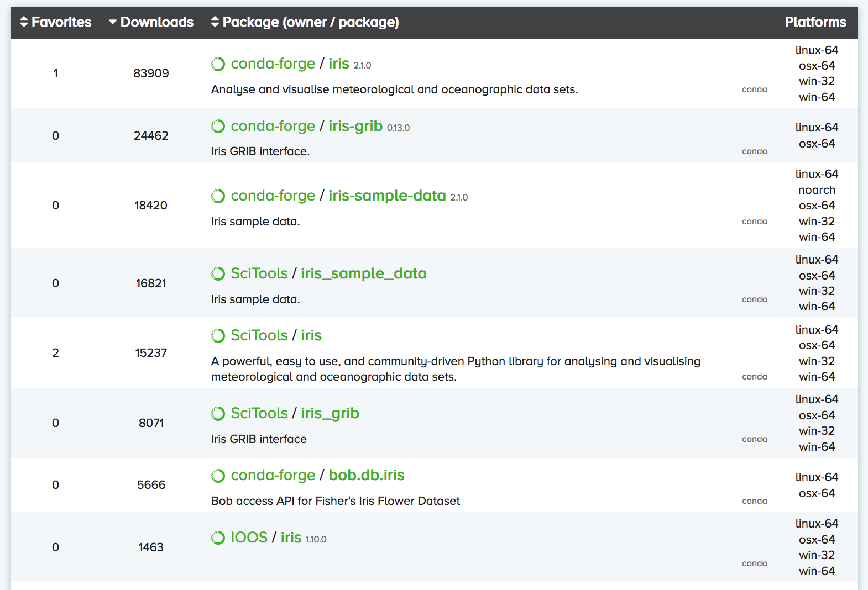Click the conda icon beside conda-forge / iris-grib
868x590 pixels.
click(x=218, y=127)
